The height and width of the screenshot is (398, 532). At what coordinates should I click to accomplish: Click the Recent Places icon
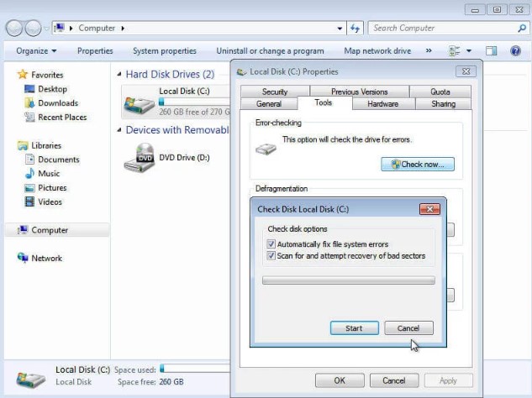click(x=29, y=117)
